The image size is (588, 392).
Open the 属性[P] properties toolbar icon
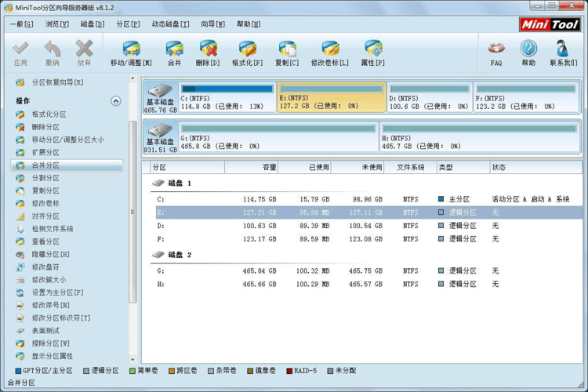(x=373, y=49)
